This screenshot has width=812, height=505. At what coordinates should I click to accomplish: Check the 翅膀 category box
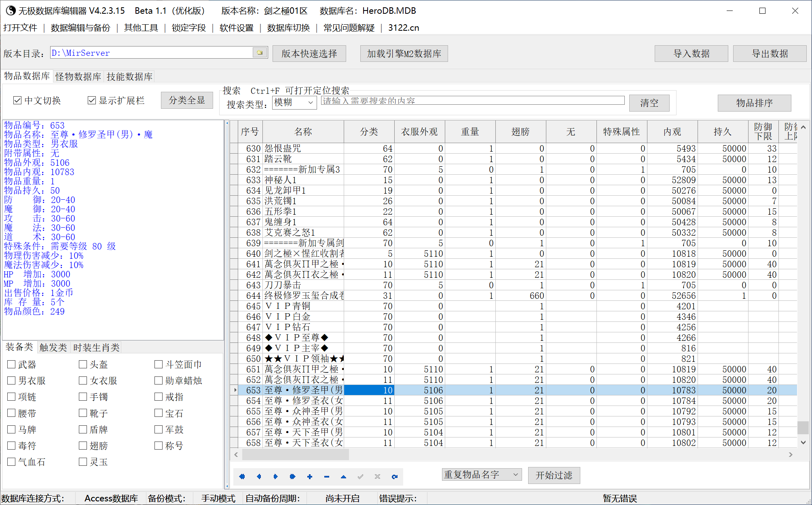click(83, 446)
